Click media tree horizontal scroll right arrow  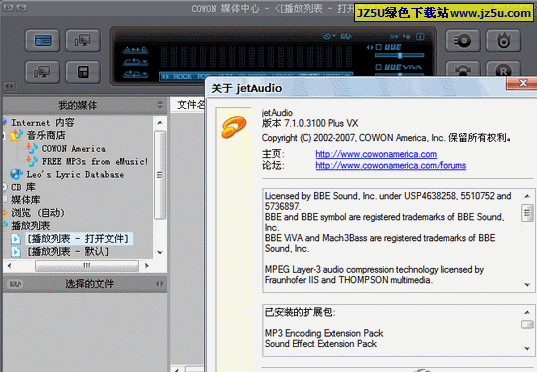coord(147,265)
